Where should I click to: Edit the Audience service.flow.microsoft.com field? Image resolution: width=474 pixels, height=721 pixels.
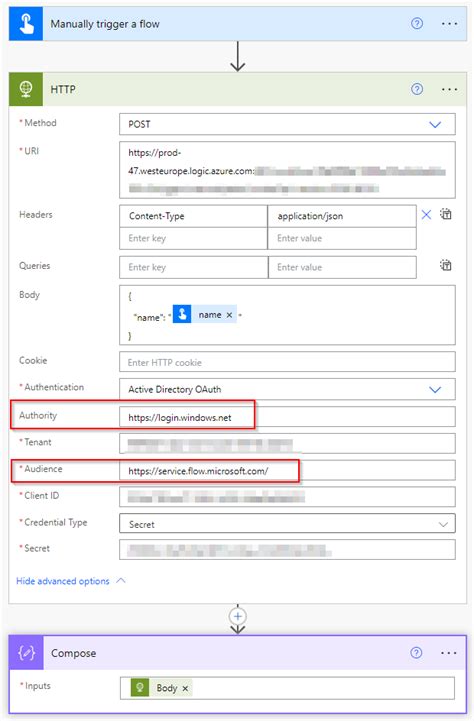[287, 471]
